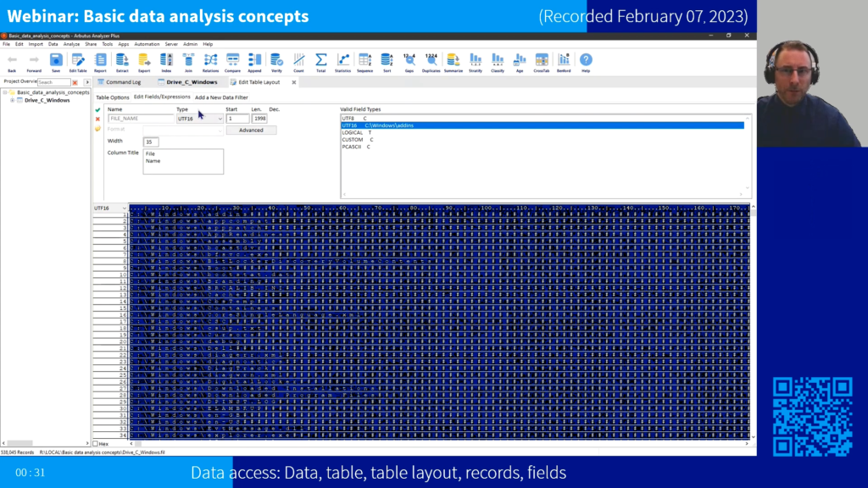This screenshot has width=868, height=488.
Task: Run the Verify command
Action: (277, 63)
